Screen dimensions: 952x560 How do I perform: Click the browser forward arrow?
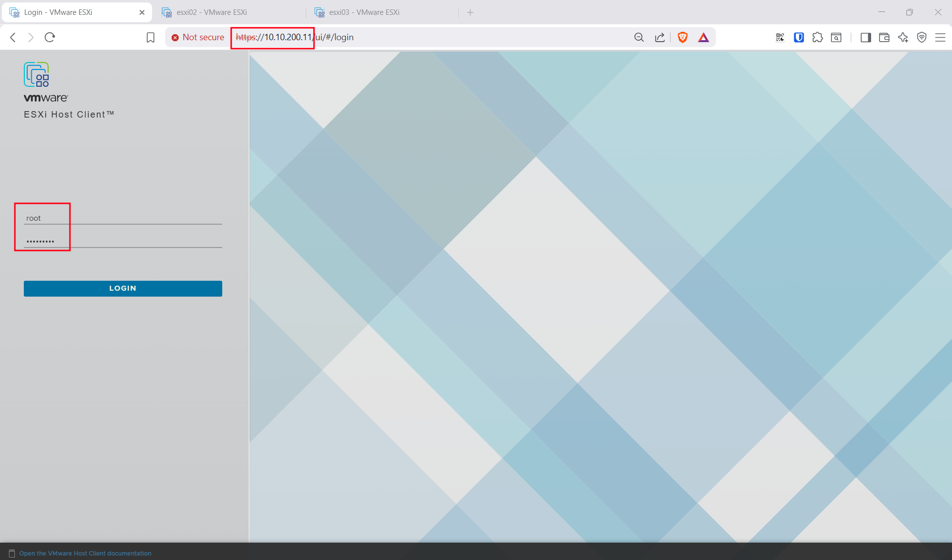click(31, 37)
